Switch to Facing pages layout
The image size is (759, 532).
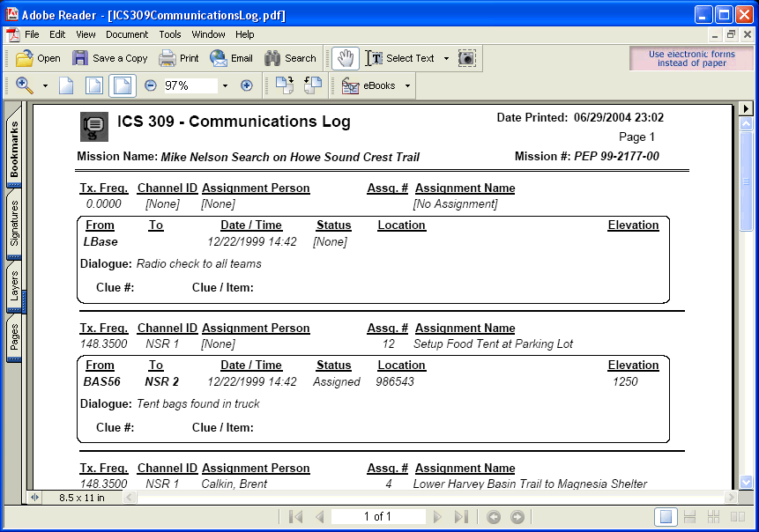tap(738, 517)
